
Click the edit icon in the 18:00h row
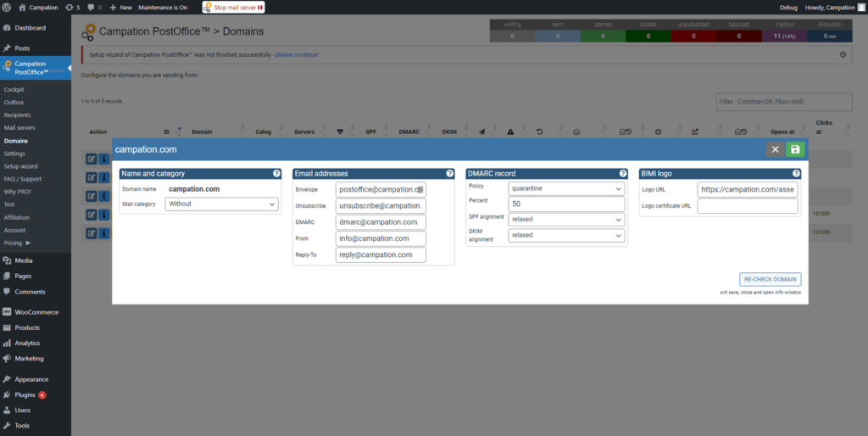point(91,215)
